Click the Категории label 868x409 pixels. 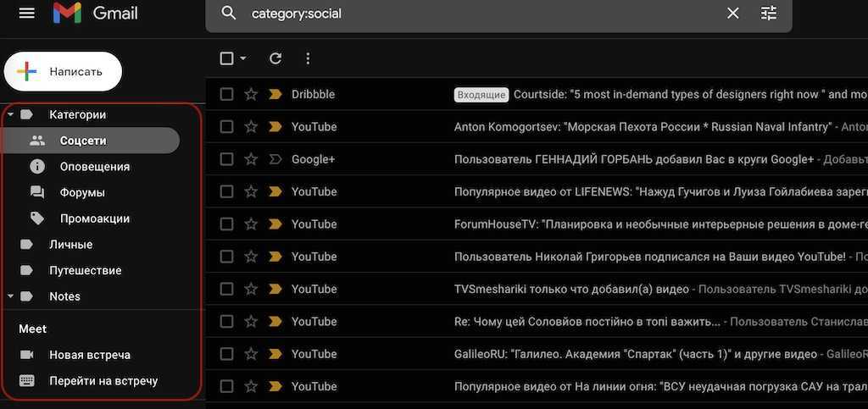[77, 114]
